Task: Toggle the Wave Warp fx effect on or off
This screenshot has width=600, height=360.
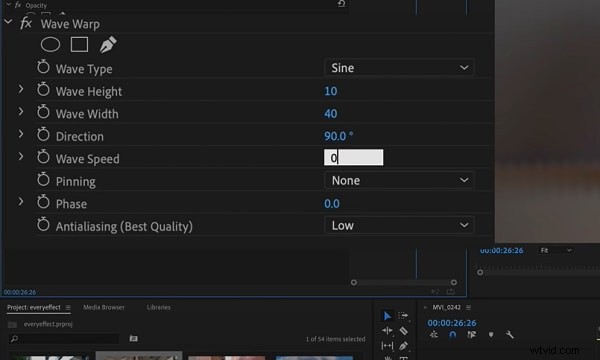Action: coord(26,23)
